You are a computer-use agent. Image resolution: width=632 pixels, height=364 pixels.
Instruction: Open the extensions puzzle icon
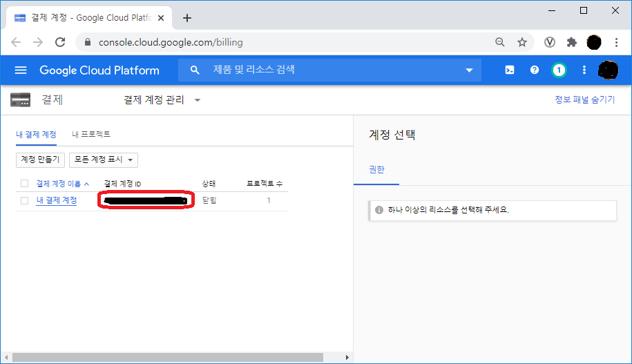571,42
